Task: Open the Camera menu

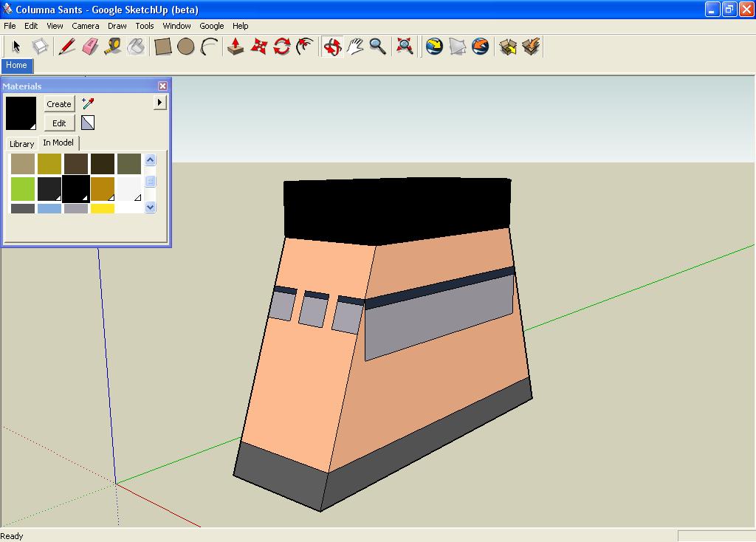Action: [x=85, y=26]
